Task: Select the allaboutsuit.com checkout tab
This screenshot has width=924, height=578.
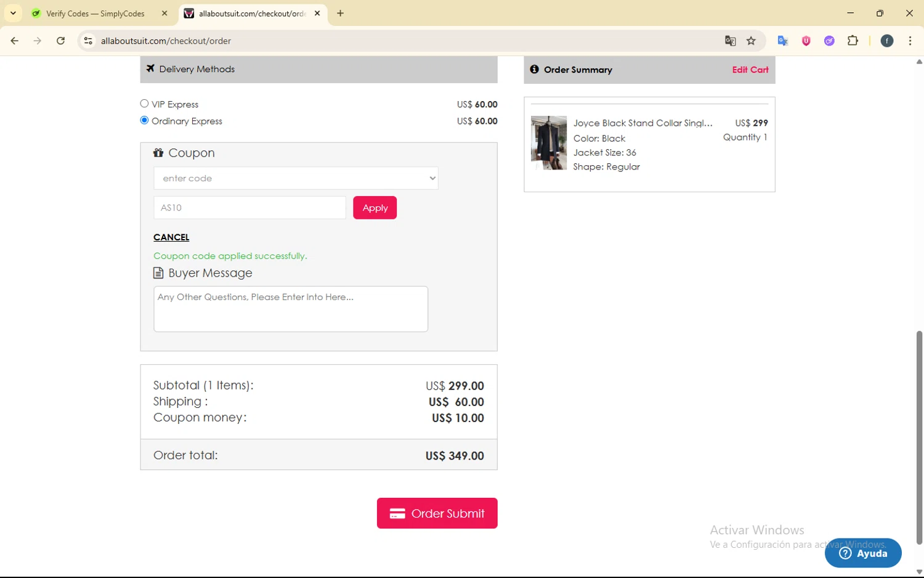Action: [x=253, y=14]
